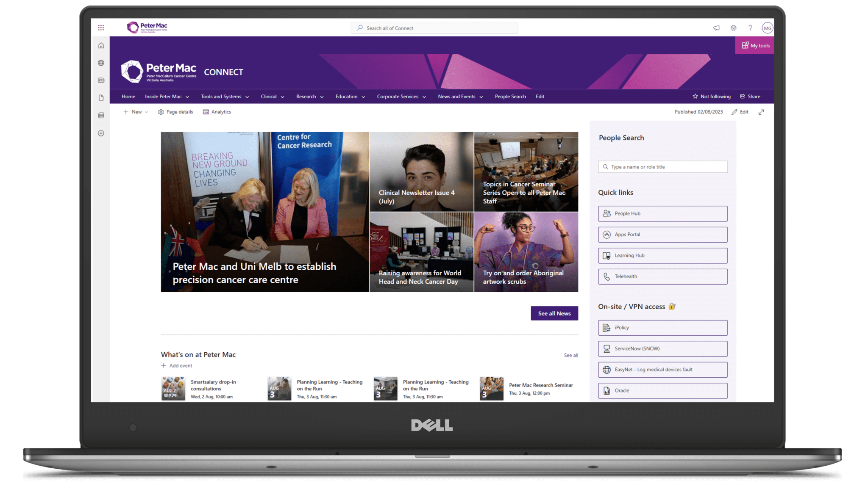Open the Corporate Services menu
The width and height of the screenshot is (868, 492).
pos(401,97)
